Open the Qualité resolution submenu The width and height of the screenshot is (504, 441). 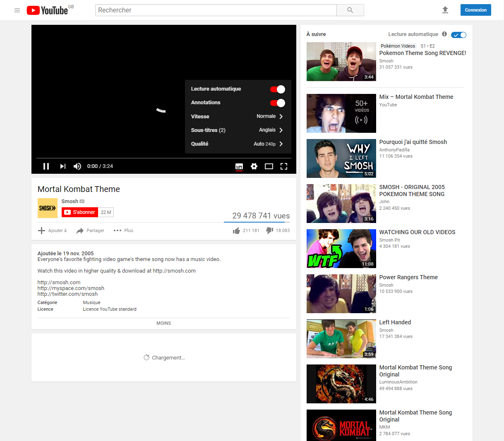(238, 144)
